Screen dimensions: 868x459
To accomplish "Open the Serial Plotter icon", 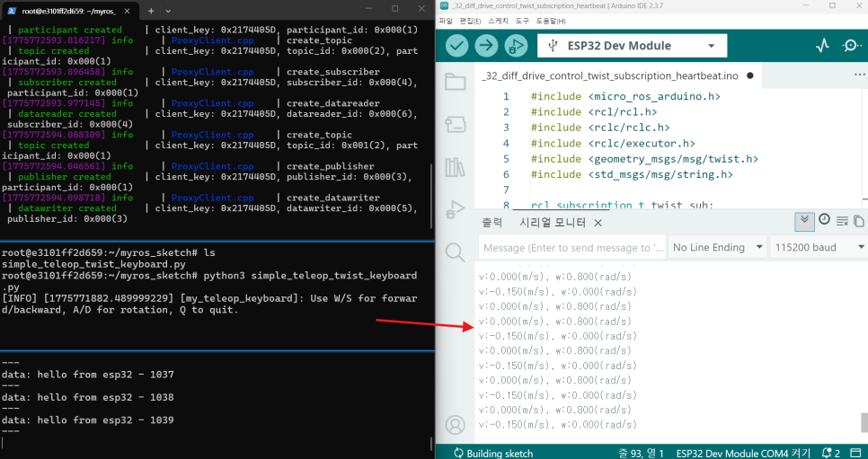I will tap(822, 46).
